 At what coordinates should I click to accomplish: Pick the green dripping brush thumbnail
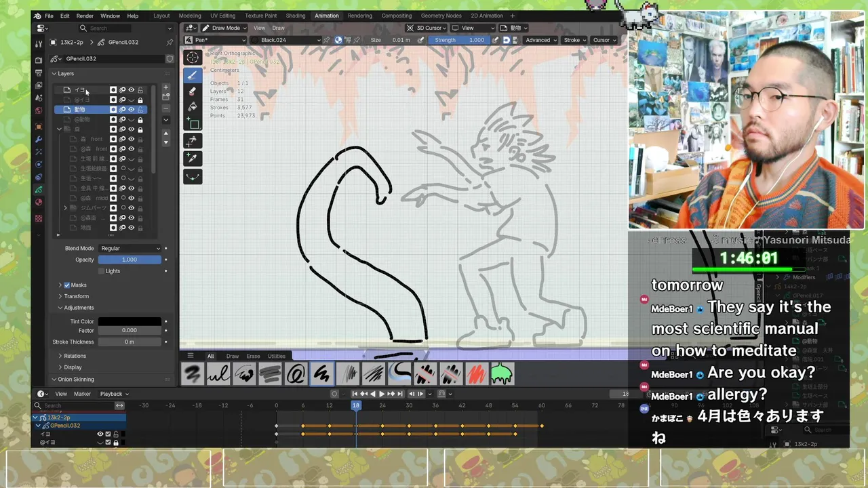pyautogui.click(x=502, y=373)
